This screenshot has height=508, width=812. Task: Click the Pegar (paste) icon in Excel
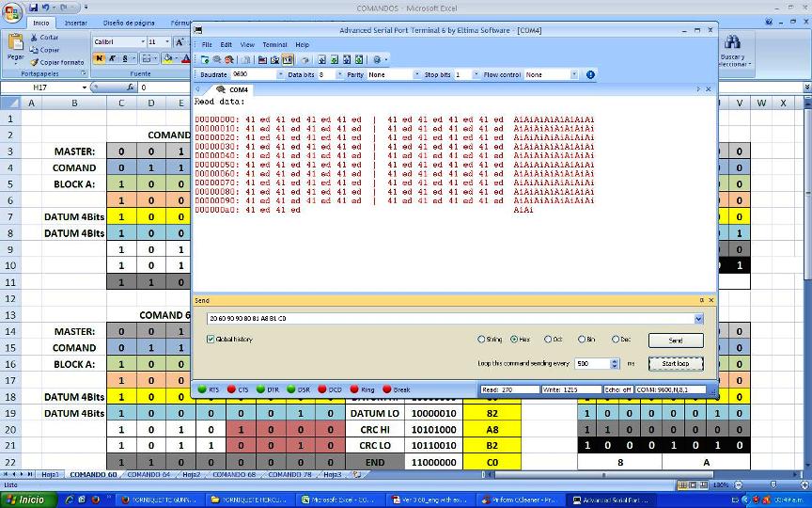pos(16,42)
